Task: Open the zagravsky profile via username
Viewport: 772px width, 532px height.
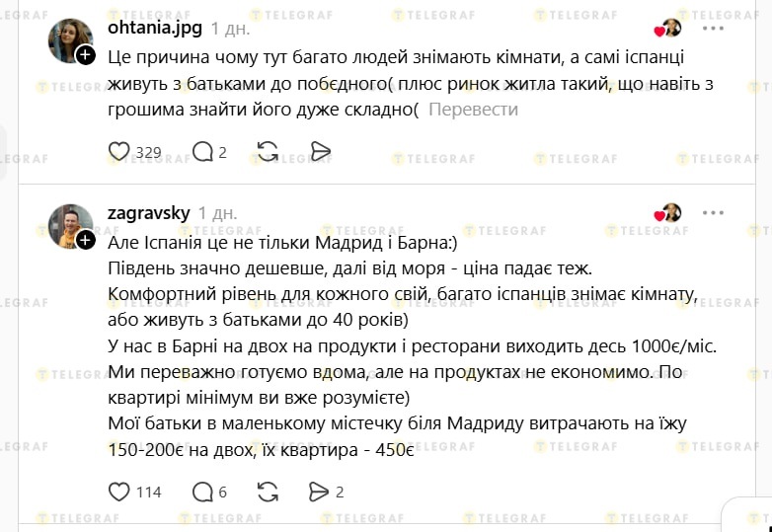Action: pos(148,212)
